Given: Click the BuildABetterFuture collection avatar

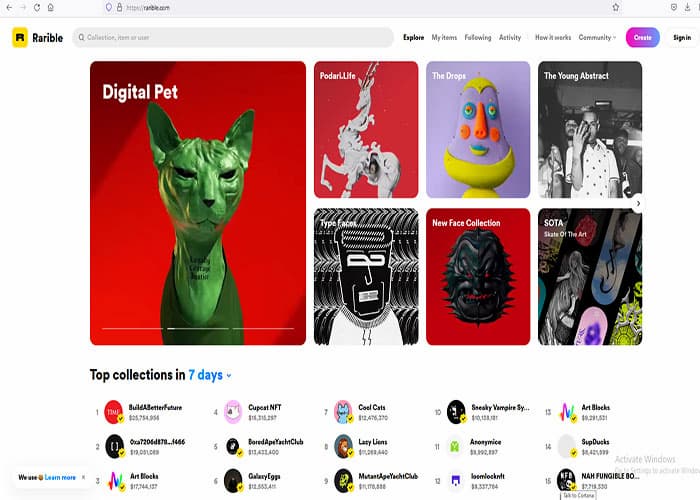Looking at the screenshot, I should (113, 412).
